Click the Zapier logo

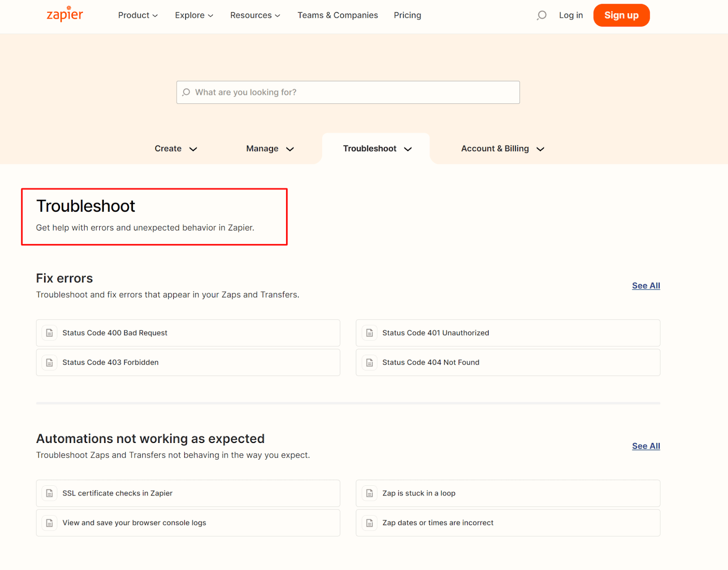pos(65,15)
